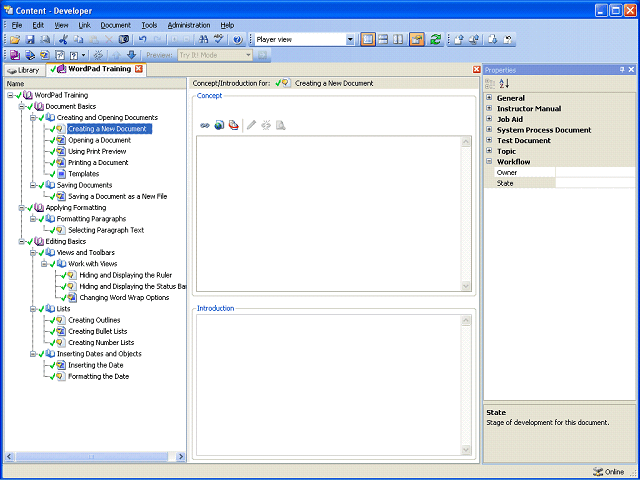Click the Link Topic icon in second toolbar
The height and width of the screenshot is (480, 640).
(x=44, y=55)
